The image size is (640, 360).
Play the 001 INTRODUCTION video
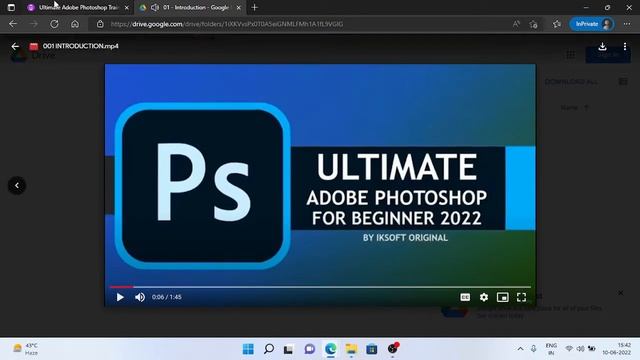tap(120, 297)
